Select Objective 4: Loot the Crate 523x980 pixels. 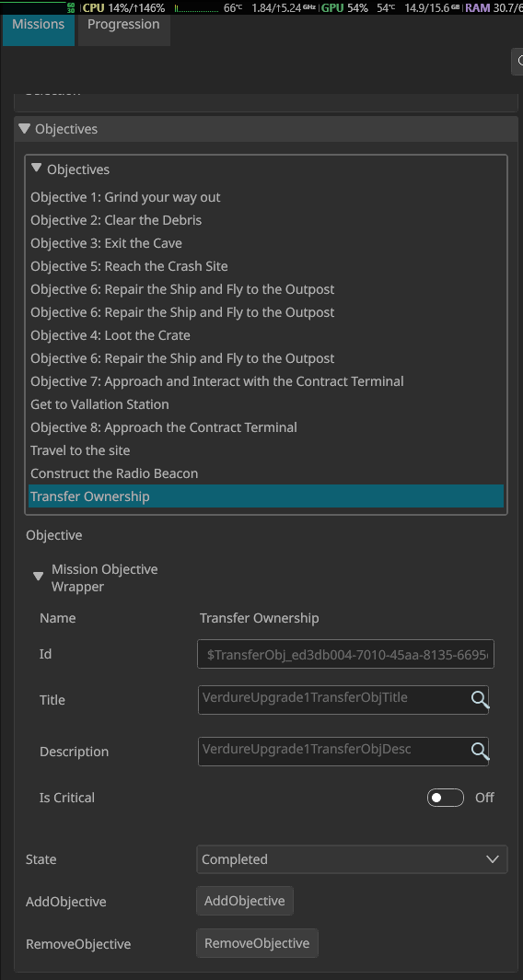click(110, 335)
